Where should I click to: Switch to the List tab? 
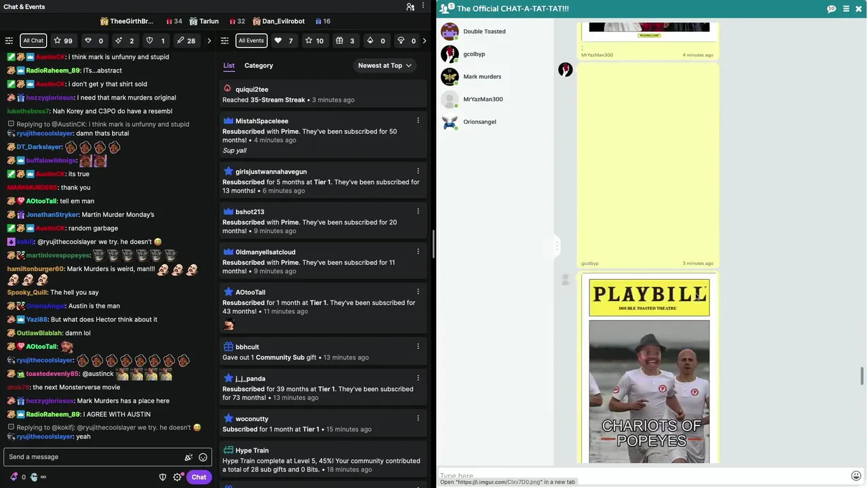[x=229, y=66]
